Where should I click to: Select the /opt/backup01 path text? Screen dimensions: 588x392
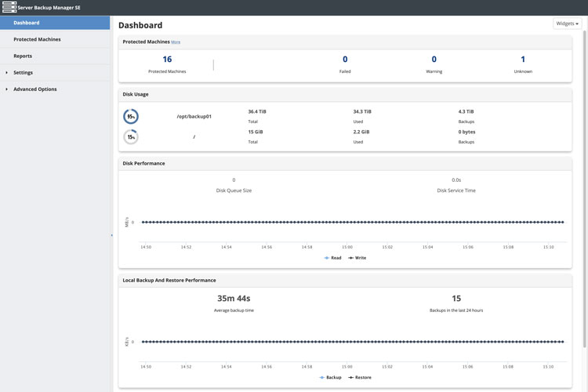(194, 116)
